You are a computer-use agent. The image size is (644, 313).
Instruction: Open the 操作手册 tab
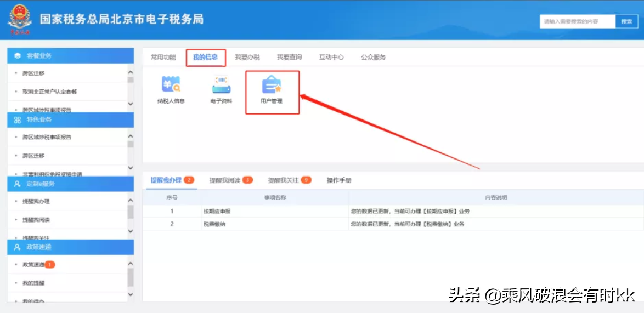[x=339, y=180]
